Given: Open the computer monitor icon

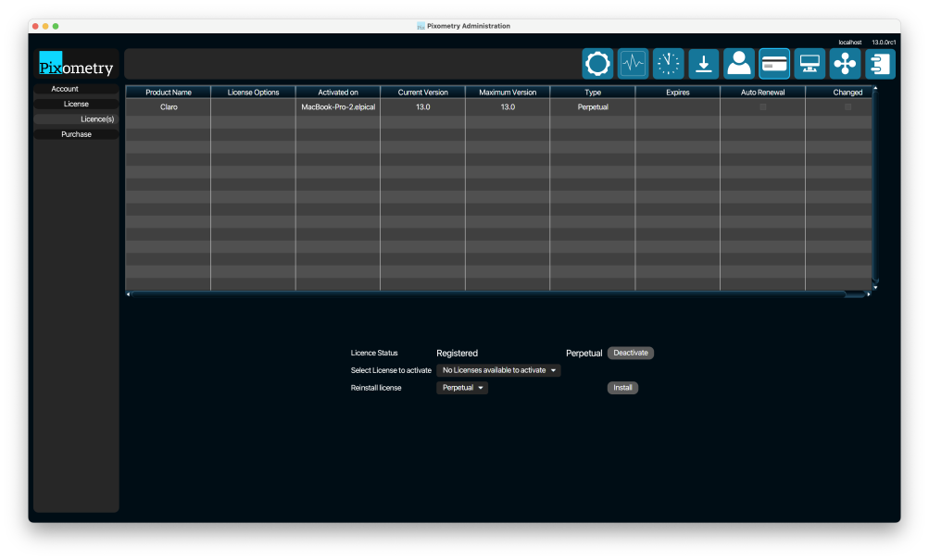Looking at the screenshot, I should point(810,63).
